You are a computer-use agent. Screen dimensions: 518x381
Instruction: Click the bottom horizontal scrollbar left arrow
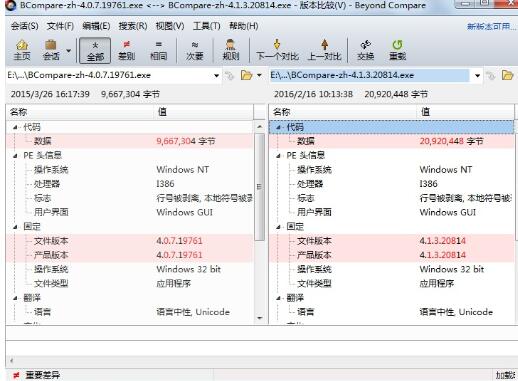pyautogui.click(x=11, y=361)
